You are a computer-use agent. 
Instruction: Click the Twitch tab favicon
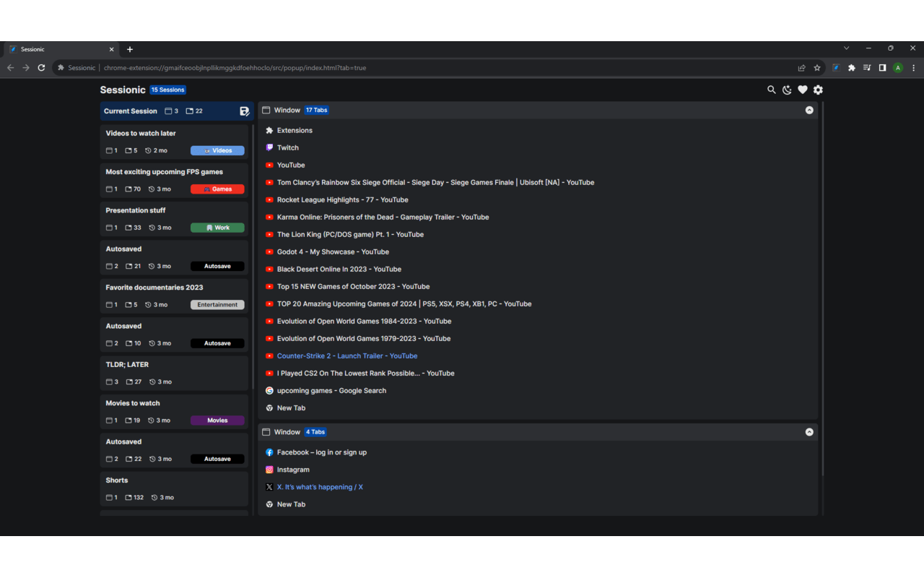coord(269,147)
